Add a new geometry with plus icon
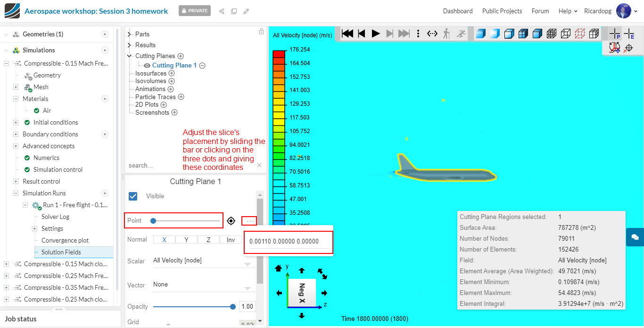The height and width of the screenshot is (328, 644). [x=105, y=34]
